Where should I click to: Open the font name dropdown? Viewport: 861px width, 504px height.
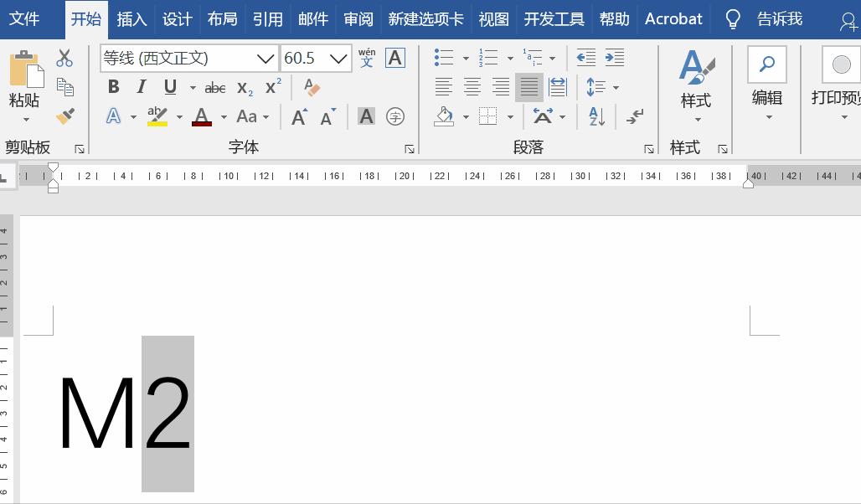[x=266, y=58]
